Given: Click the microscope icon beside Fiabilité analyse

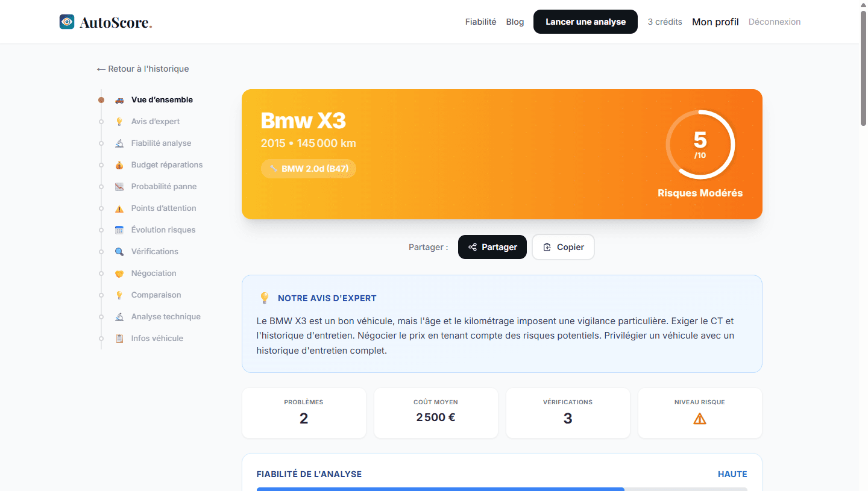Looking at the screenshot, I should (119, 143).
